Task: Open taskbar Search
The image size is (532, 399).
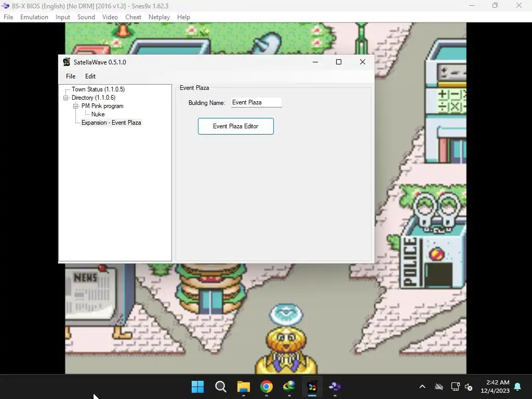Action: (220, 387)
